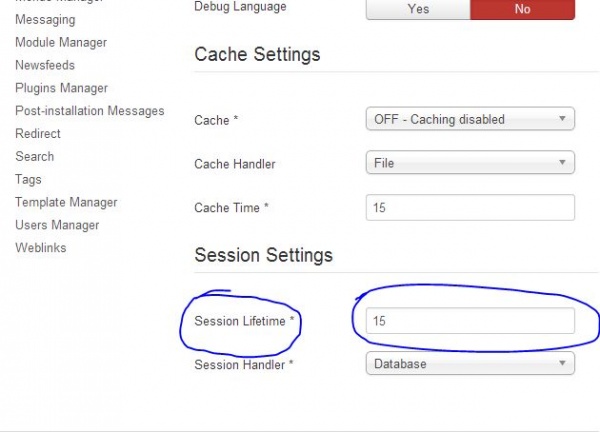Open Messaging in the sidebar
Screen dimensions: 600x432
(x=45, y=20)
